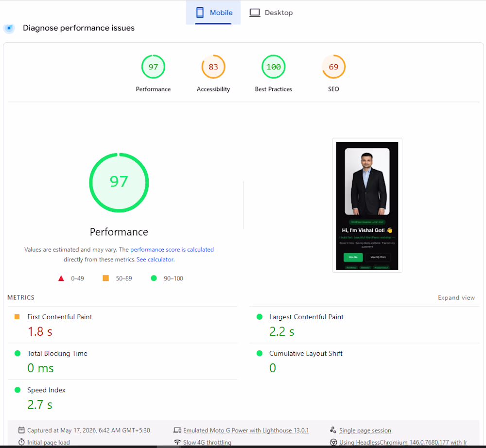Select the Accessibility score gauge 83
The width and height of the screenshot is (486, 448).
pos(213,67)
